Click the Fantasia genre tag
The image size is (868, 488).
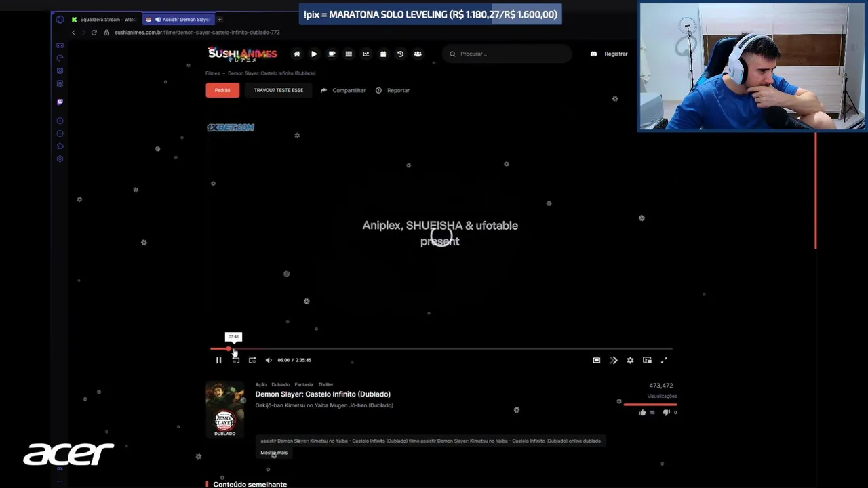tap(304, 384)
